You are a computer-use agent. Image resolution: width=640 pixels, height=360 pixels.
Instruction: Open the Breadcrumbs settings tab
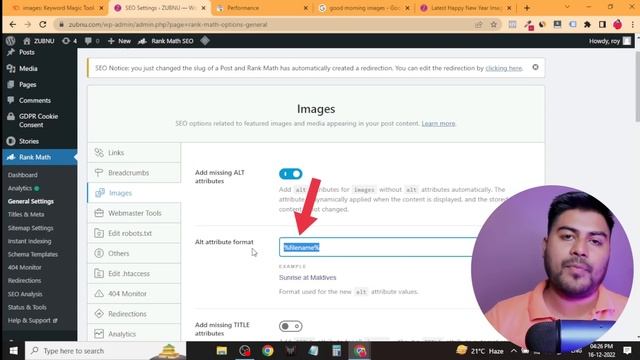click(134, 173)
